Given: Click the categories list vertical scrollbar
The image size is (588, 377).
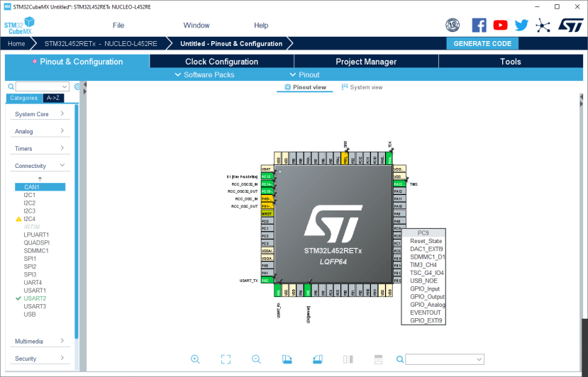Looking at the screenshot, I should tap(77, 222).
